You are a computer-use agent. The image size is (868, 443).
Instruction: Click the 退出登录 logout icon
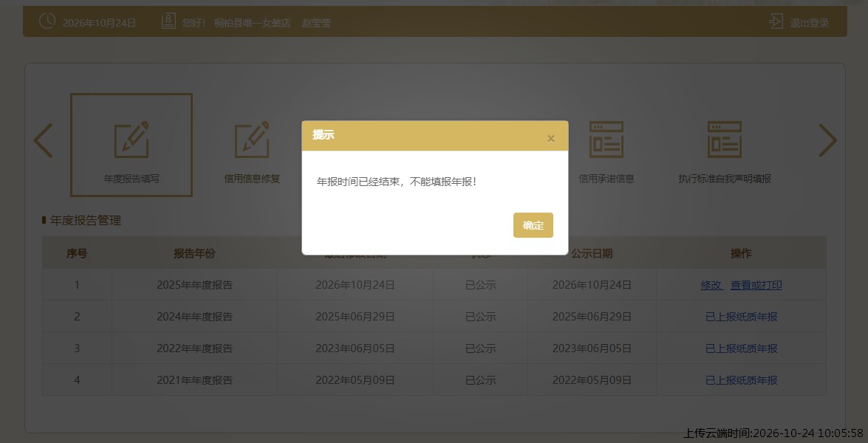776,22
